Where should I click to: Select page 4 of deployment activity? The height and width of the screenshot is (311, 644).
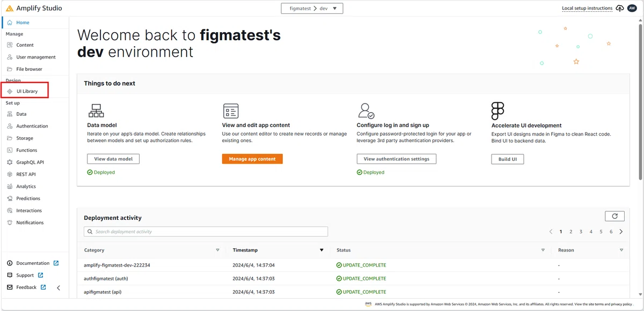pyautogui.click(x=591, y=232)
